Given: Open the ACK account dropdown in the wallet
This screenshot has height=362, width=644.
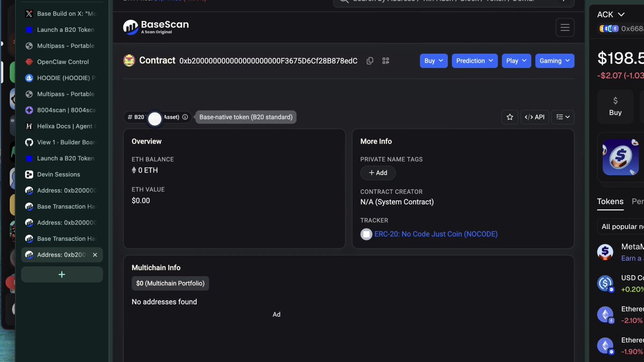Looking at the screenshot, I should pos(611,14).
